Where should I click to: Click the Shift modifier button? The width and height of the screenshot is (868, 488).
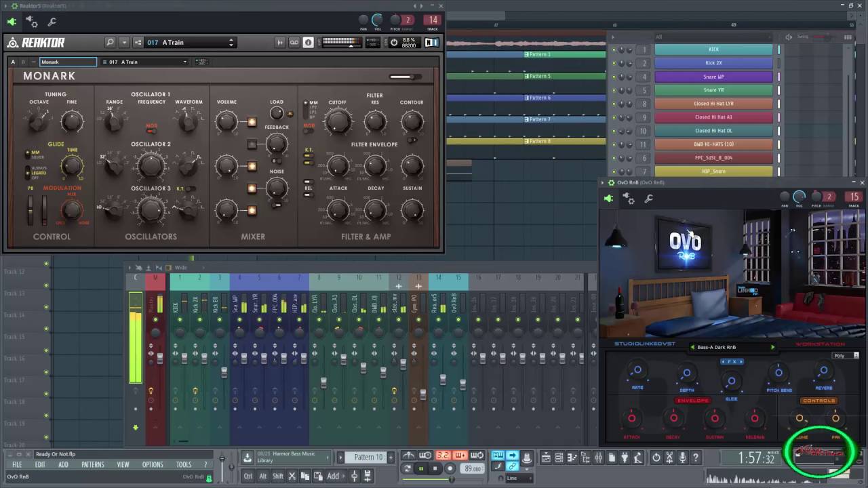278,476
